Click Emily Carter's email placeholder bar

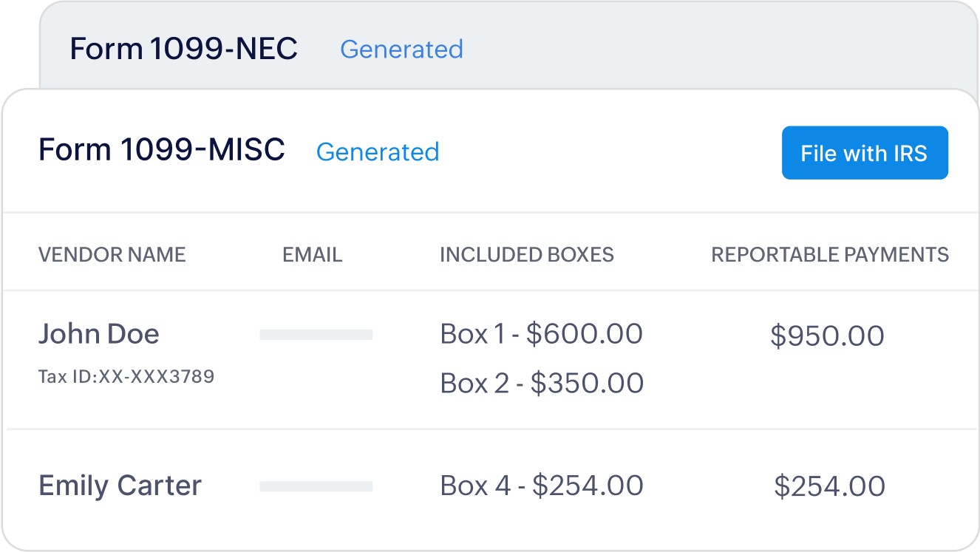pyautogui.click(x=316, y=486)
